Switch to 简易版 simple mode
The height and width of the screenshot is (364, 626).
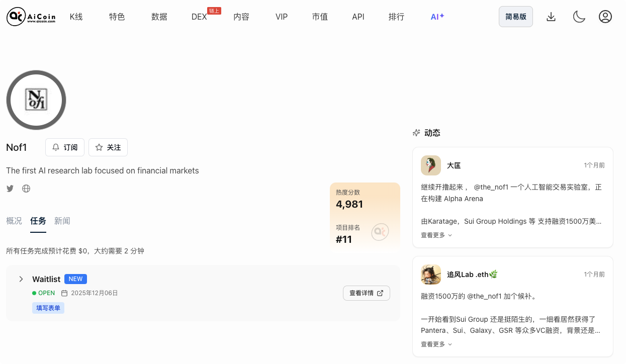[516, 17]
